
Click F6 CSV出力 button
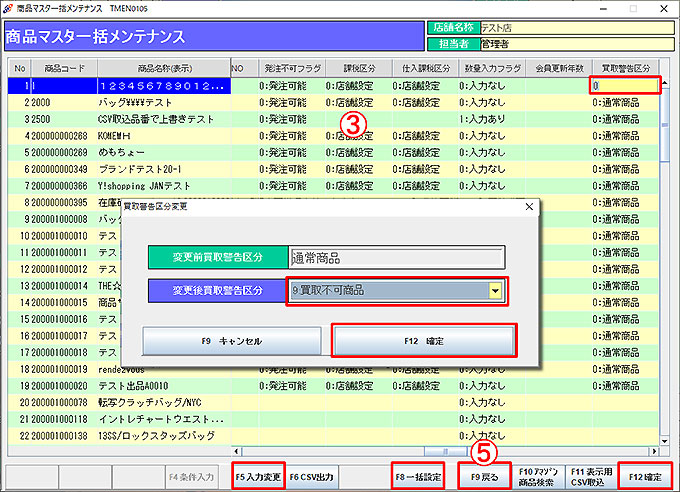pyautogui.click(x=314, y=476)
